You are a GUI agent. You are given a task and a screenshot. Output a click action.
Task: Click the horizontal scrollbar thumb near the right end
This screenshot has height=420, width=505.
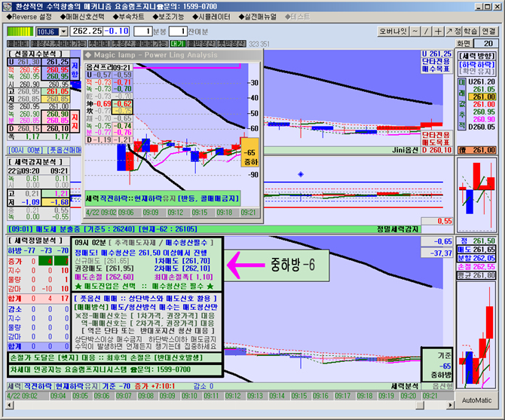420,405
